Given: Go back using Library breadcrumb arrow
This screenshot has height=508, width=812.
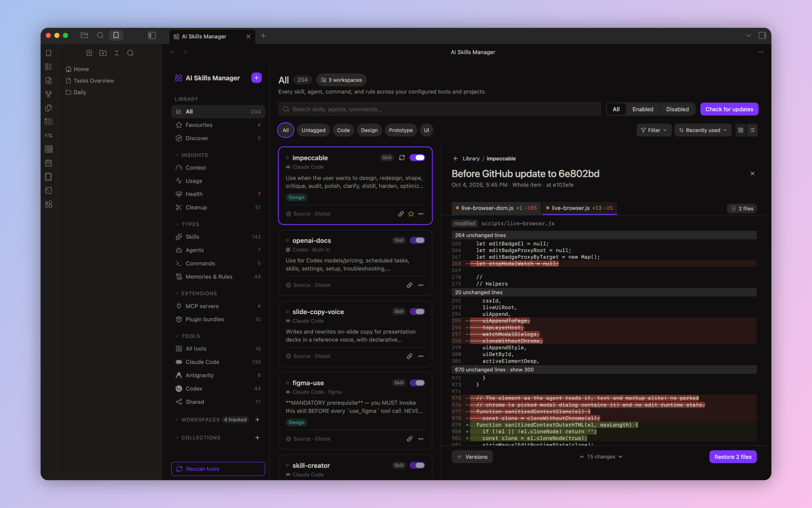Looking at the screenshot, I should click(x=455, y=159).
